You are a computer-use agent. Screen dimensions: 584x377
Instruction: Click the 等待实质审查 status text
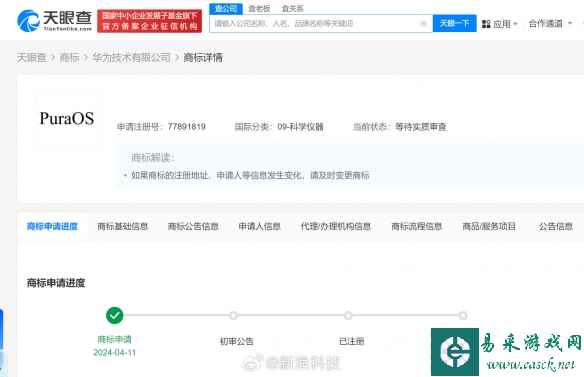click(x=420, y=127)
